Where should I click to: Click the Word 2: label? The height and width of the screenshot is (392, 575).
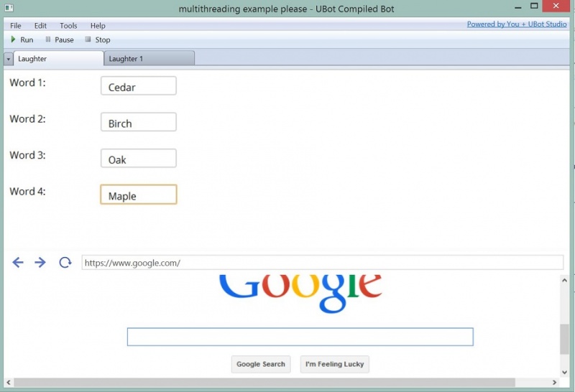[x=27, y=119]
